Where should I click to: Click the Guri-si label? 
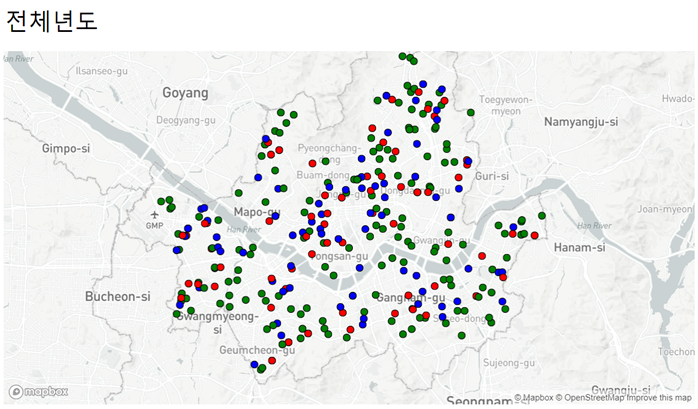coord(492,176)
